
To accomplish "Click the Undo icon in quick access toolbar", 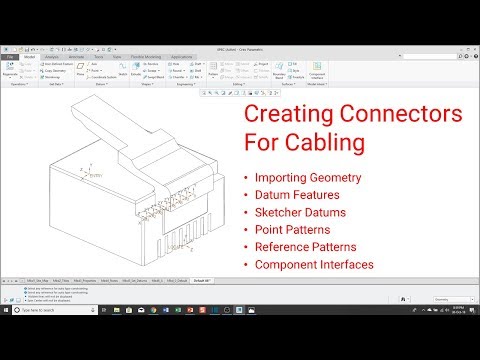I will (x=33, y=50).
